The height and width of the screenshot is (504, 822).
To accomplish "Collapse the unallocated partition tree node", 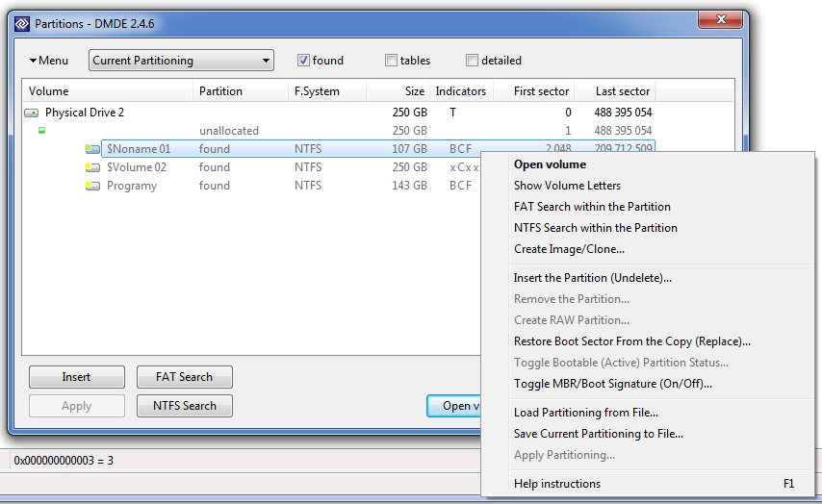I will coord(42,131).
